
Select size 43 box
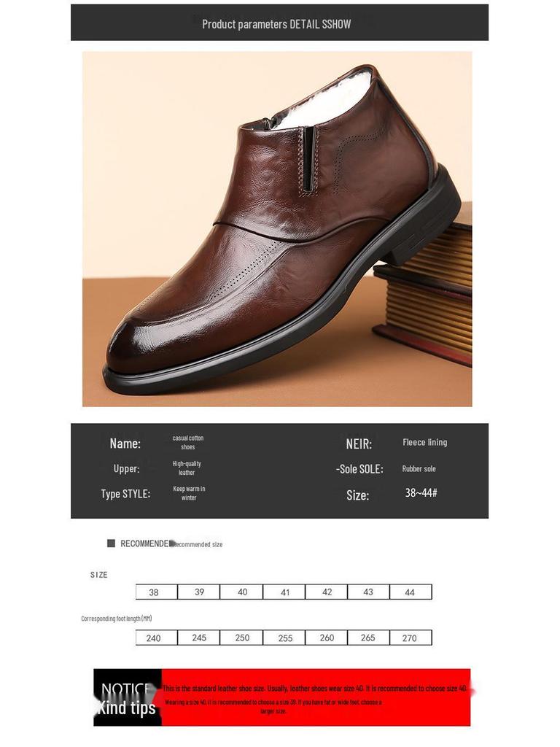[368, 592]
